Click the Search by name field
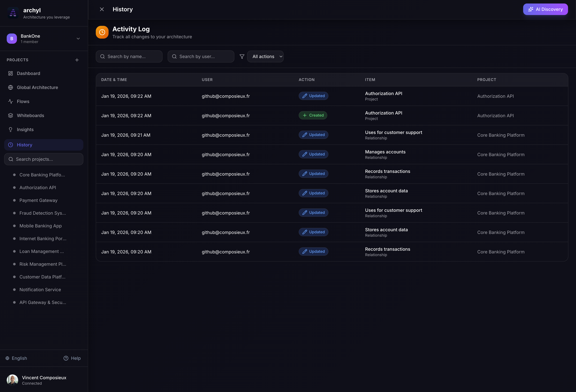576x392 pixels. (129, 56)
